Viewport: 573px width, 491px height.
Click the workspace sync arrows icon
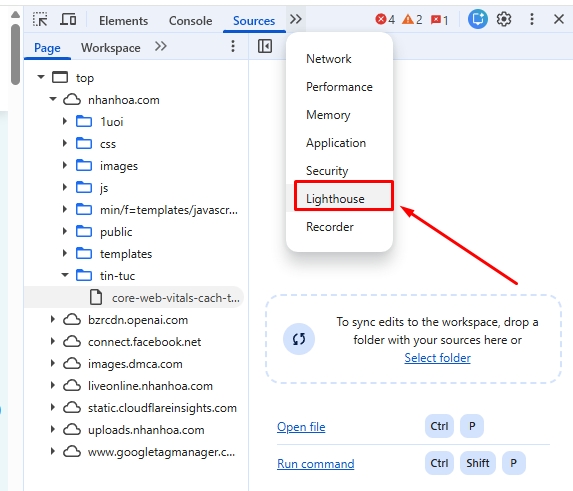coord(299,339)
